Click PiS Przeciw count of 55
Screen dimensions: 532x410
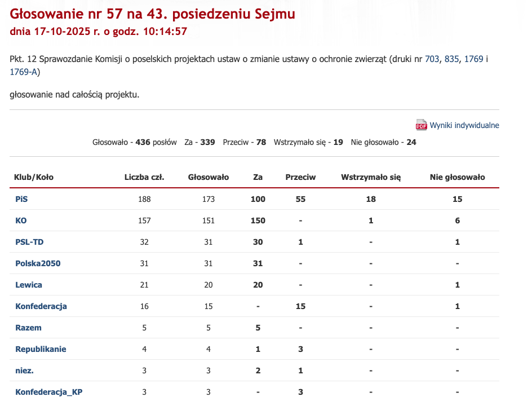pos(300,199)
